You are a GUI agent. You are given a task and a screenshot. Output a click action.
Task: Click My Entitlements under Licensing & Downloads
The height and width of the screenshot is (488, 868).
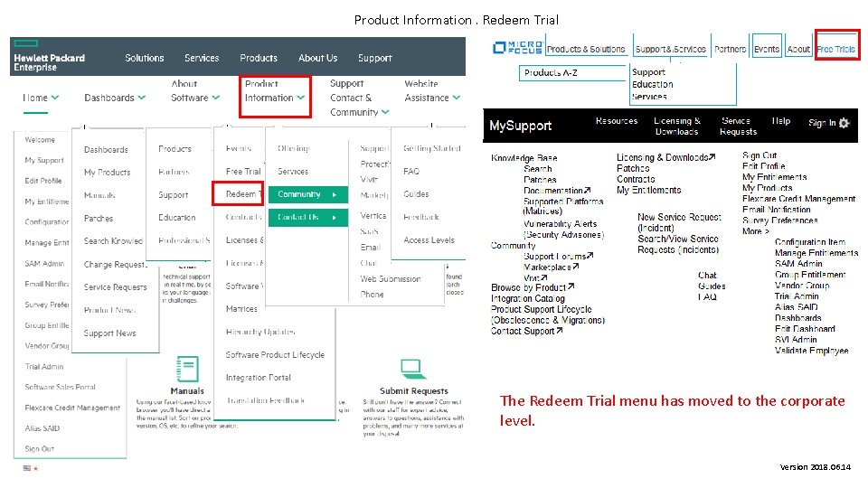pyautogui.click(x=649, y=190)
